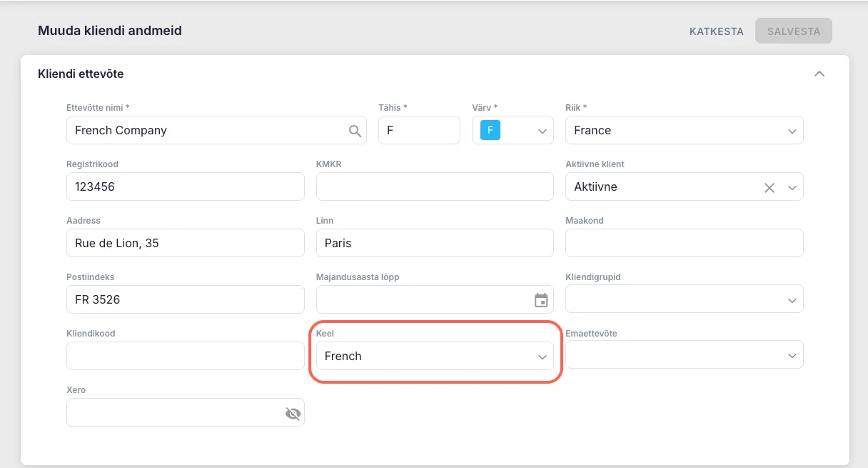The width and height of the screenshot is (868, 468).
Task: Select the Linn field containing Paris
Action: pyautogui.click(x=434, y=244)
